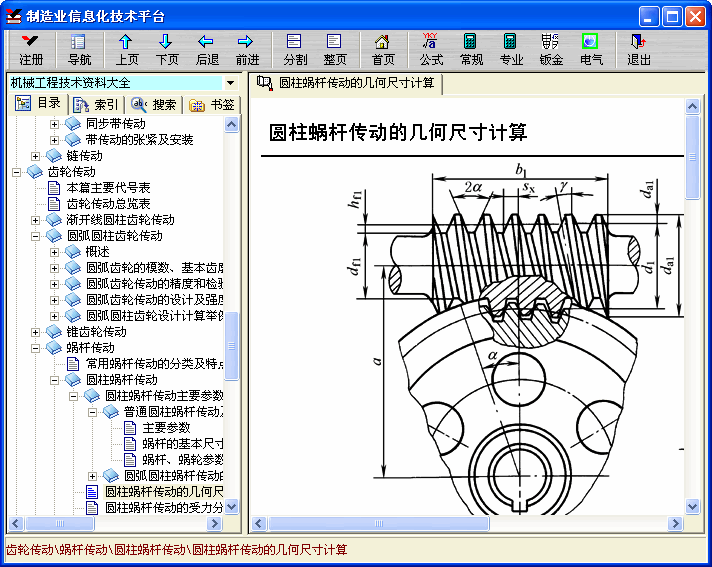The height and width of the screenshot is (567, 712).
Task: Click the 注册 (register) toolbar icon
Action: [x=31, y=49]
